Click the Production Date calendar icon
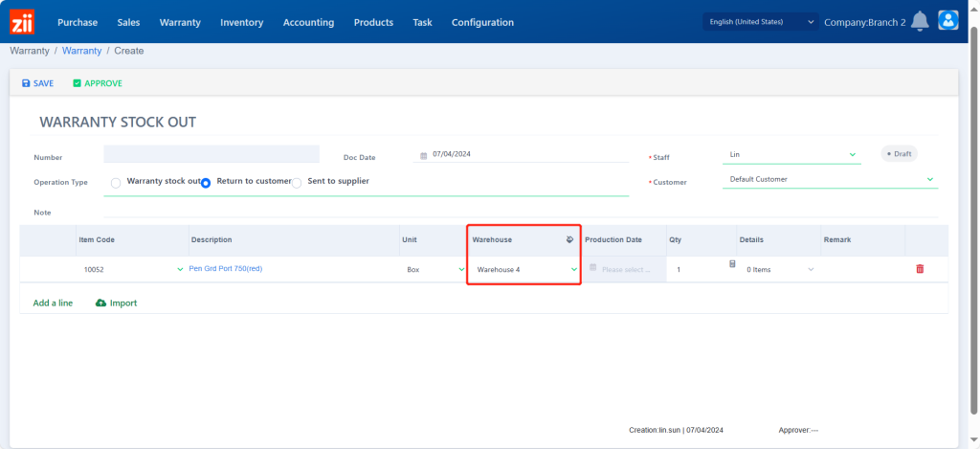 coord(593,267)
